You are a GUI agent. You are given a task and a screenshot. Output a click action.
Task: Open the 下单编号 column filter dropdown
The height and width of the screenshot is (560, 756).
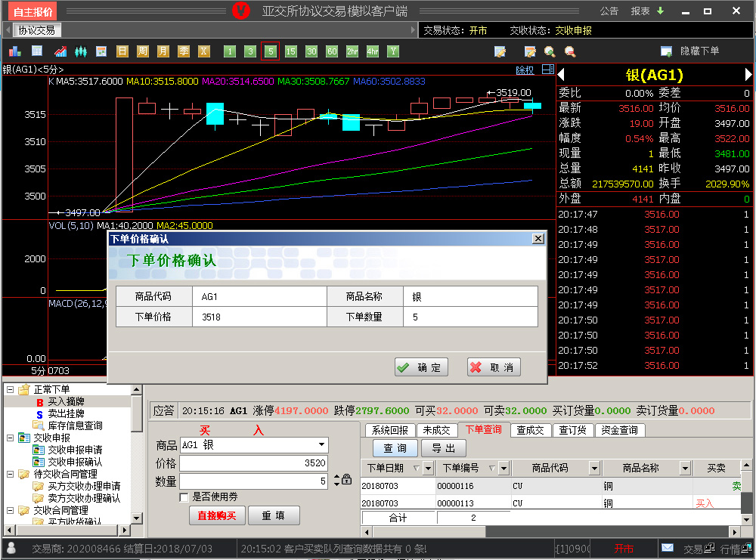[503, 468]
